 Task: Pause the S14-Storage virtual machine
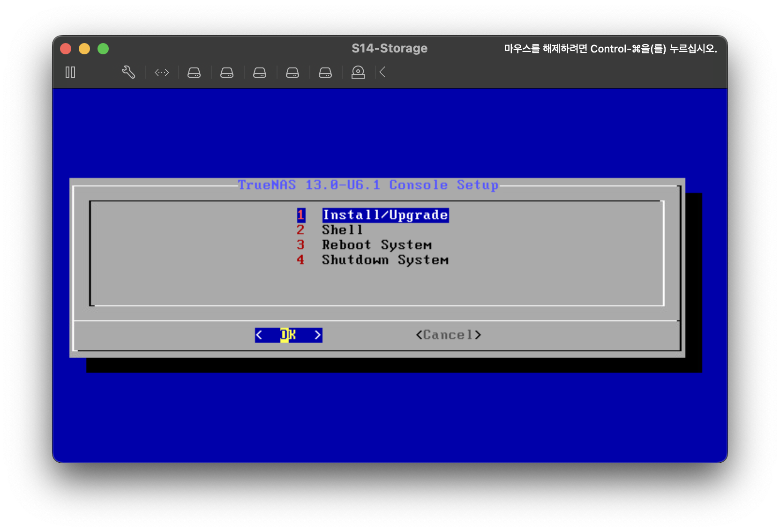point(70,72)
